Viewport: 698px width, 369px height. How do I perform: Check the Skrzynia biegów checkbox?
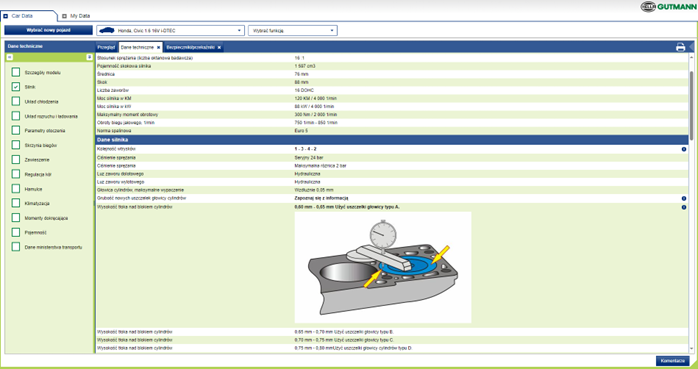click(x=16, y=145)
